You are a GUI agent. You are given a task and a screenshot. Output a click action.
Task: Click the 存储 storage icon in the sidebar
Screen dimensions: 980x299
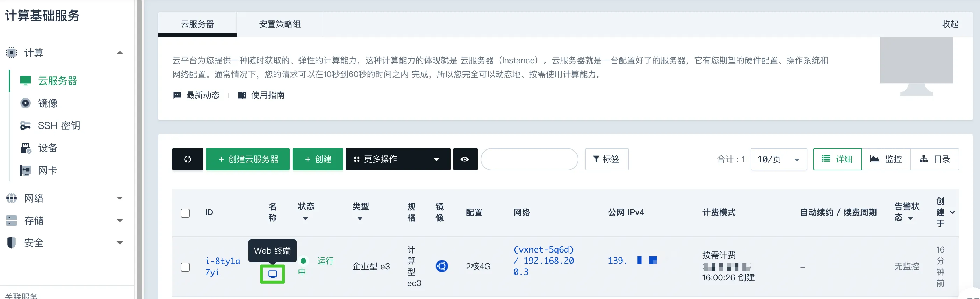tap(12, 220)
